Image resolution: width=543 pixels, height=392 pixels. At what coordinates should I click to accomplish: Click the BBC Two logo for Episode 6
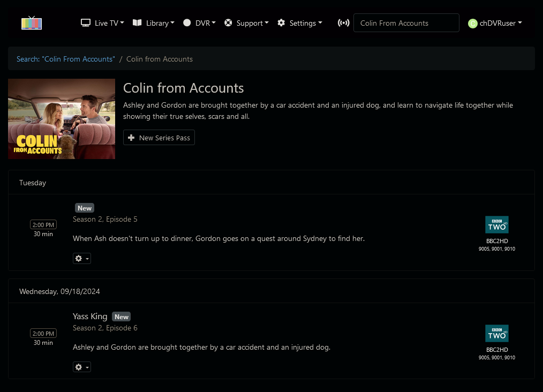496,333
